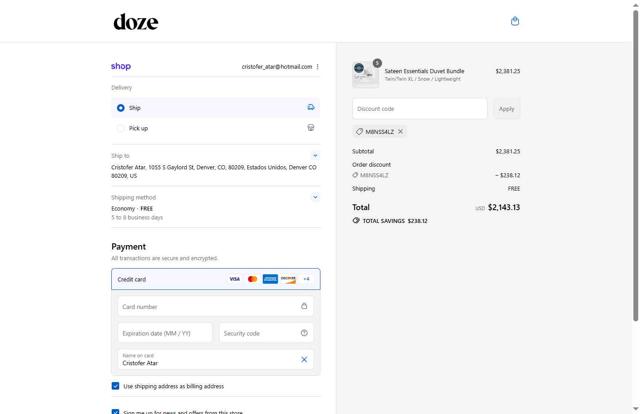The image size is (640, 414).
Task: Click the Sateen Essentials Duvet Bundle name
Action: (424, 71)
